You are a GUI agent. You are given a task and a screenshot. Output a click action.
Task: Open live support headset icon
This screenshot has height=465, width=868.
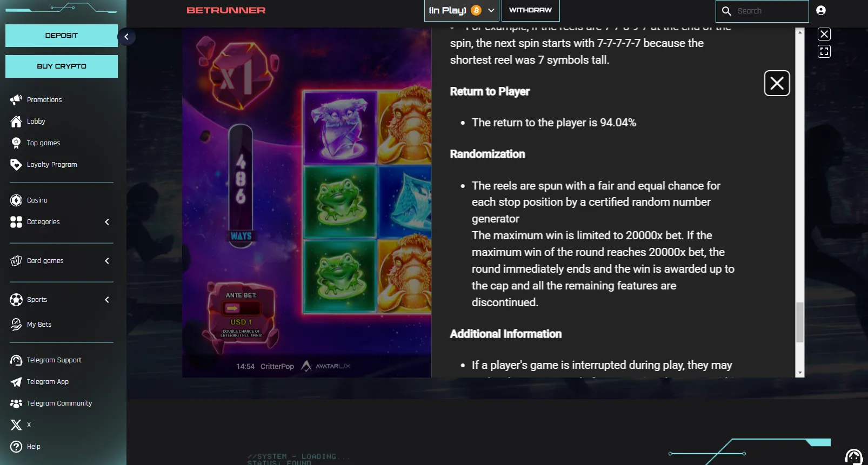(853, 457)
